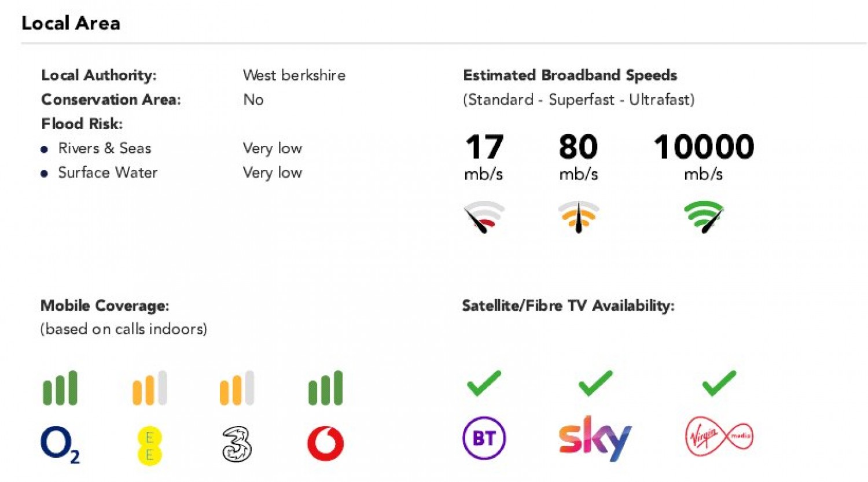This screenshot has height=482, width=868.
Task: Click the yellow EE network logo
Action: point(149,446)
